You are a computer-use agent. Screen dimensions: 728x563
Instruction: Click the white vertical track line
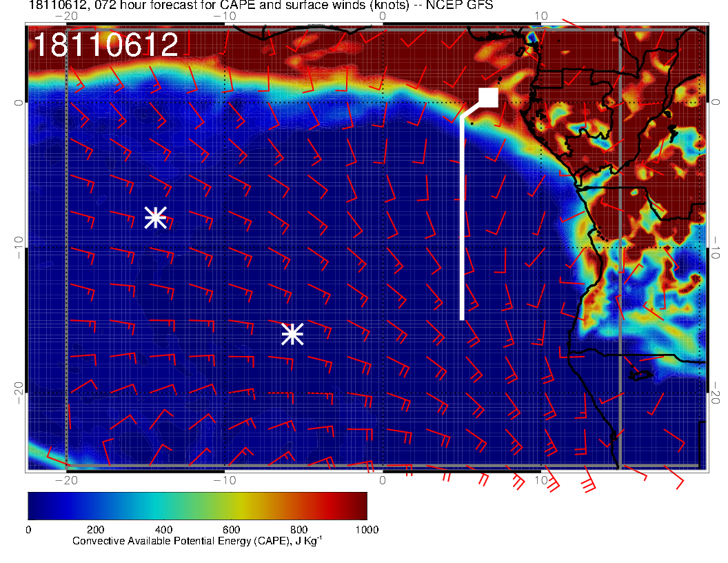click(462, 221)
